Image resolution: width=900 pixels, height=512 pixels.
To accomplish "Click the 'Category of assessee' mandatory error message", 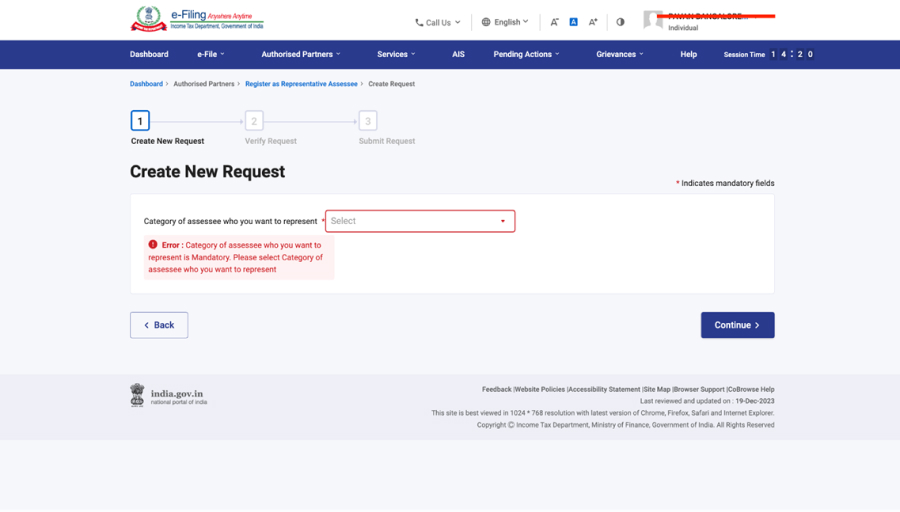I will [239, 257].
